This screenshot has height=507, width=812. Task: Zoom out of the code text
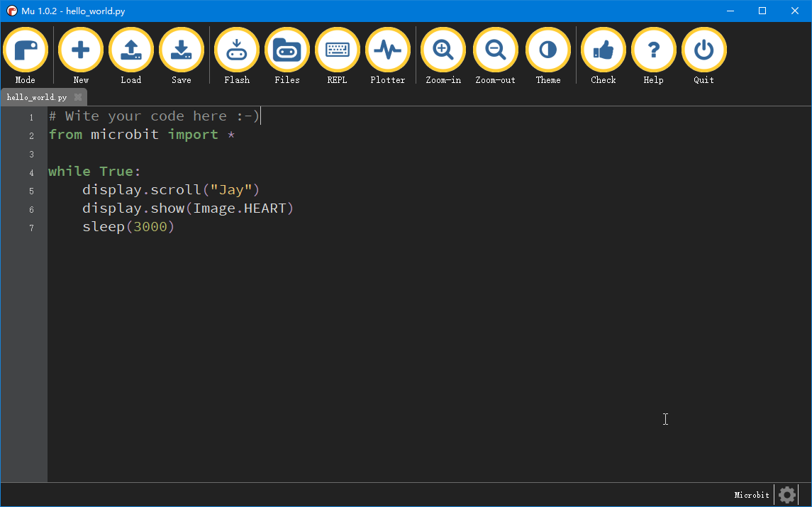pos(494,50)
